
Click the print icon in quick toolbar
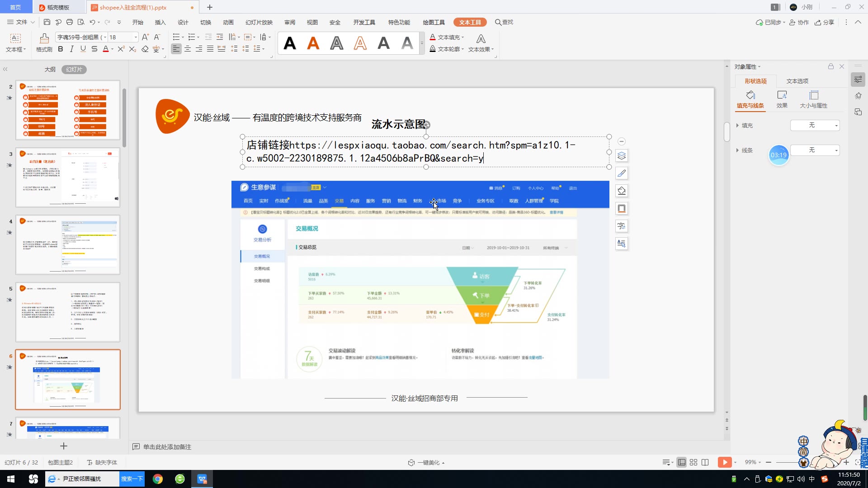point(70,22)
